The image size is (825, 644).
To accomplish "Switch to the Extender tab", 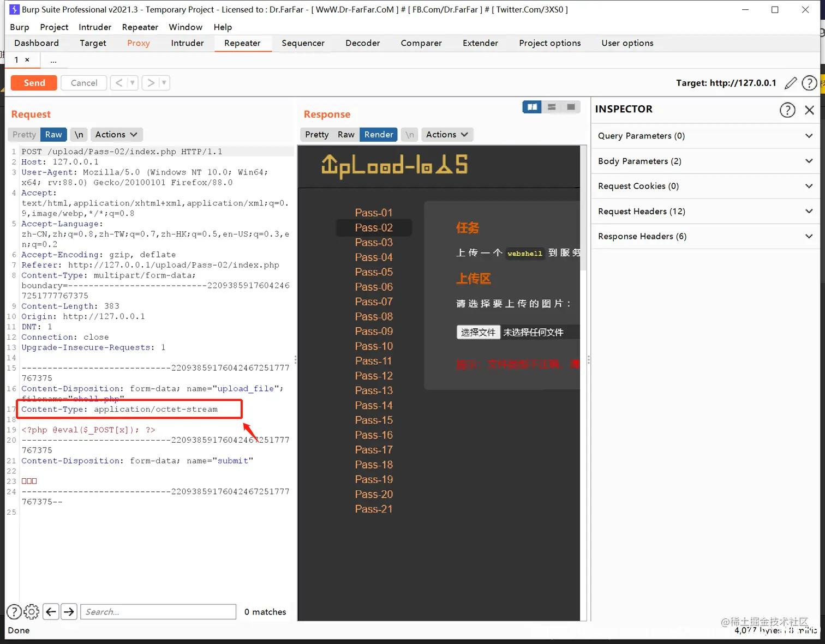I will pos(480,43).
